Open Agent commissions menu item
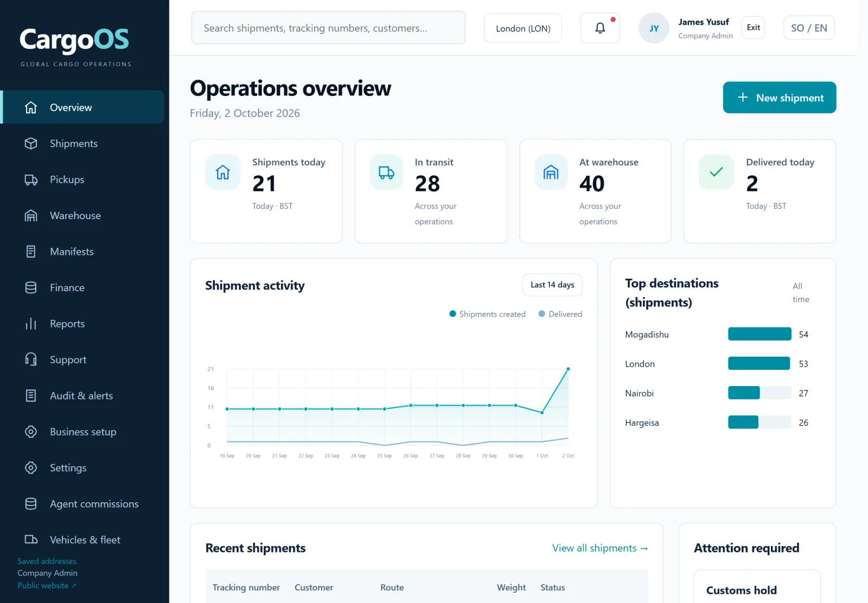Screen dimensions: 868x603 click(84, 504)
